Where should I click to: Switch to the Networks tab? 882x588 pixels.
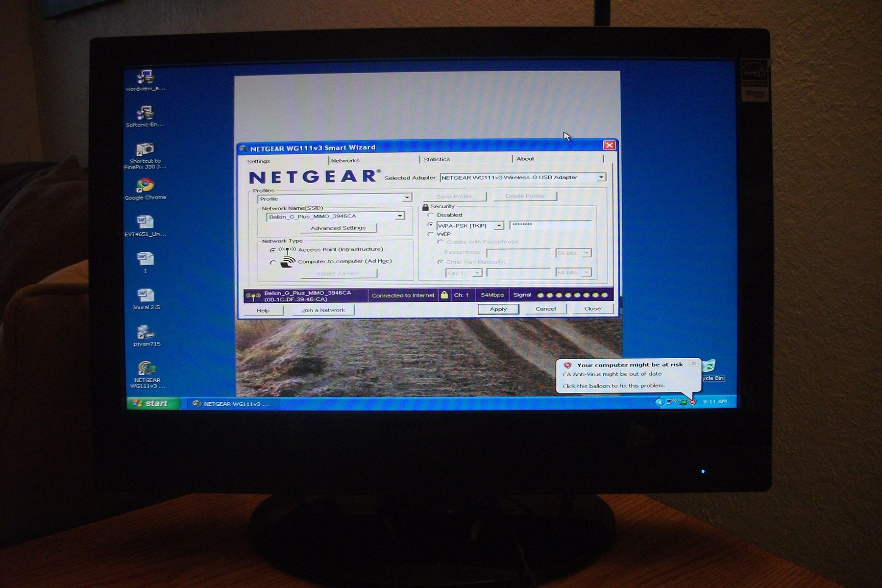345,161
